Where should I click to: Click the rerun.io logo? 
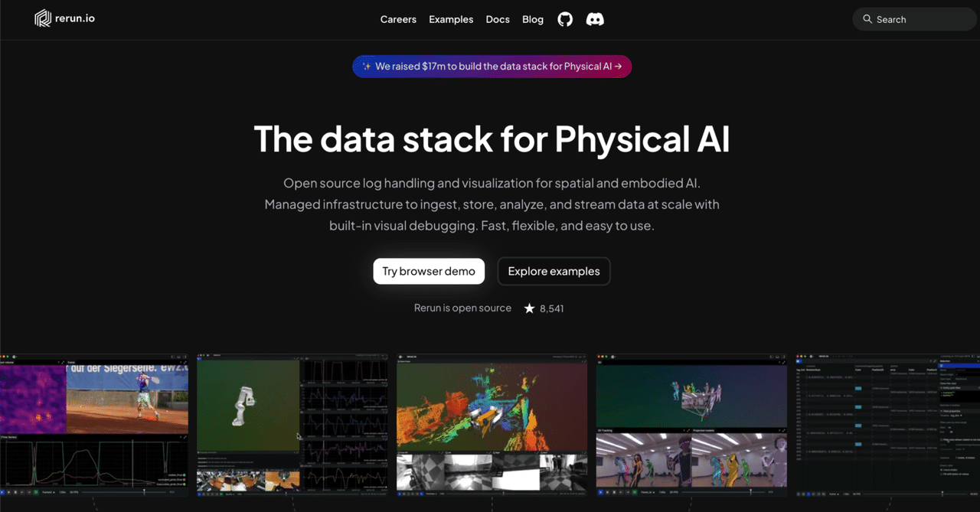tap(65, 18)
